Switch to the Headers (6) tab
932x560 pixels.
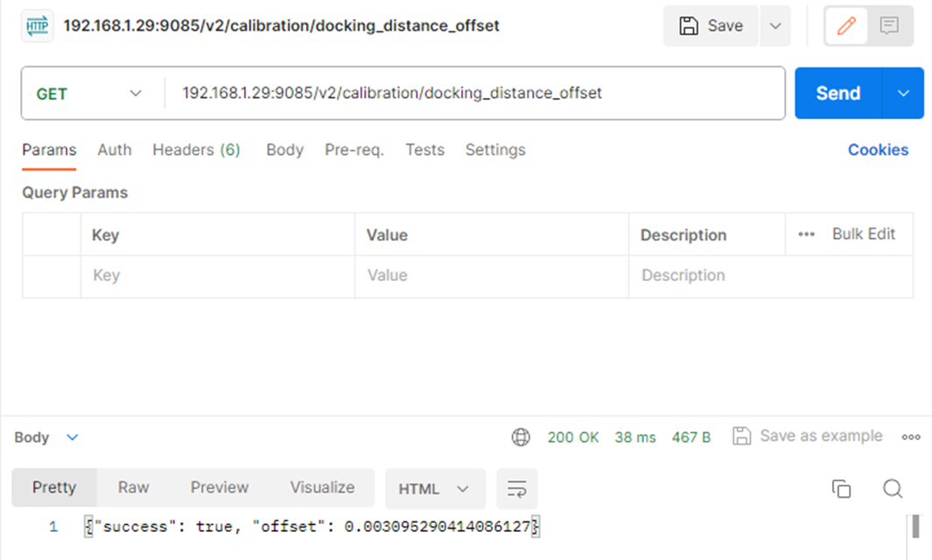(x=196, y=150)
